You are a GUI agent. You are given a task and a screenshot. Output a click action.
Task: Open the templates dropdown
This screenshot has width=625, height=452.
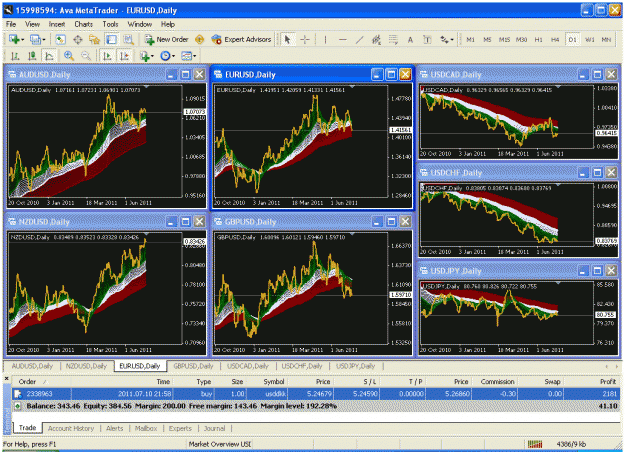(x=189, y=56)
